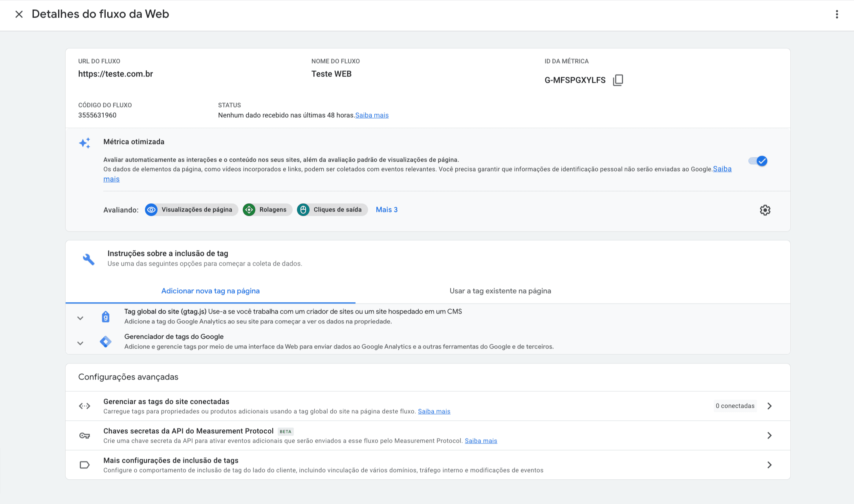Expand the Gerenciador de tags section
The height and width of the screenshot is (504, 854).
80,343
